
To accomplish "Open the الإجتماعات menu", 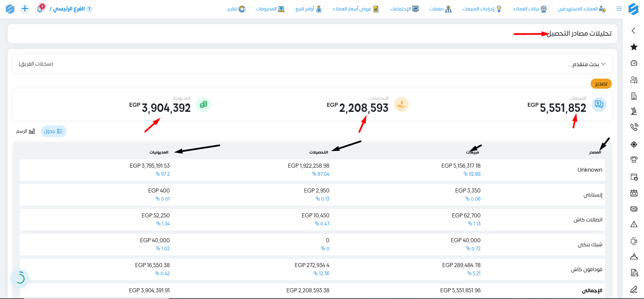I will (404, 9).
